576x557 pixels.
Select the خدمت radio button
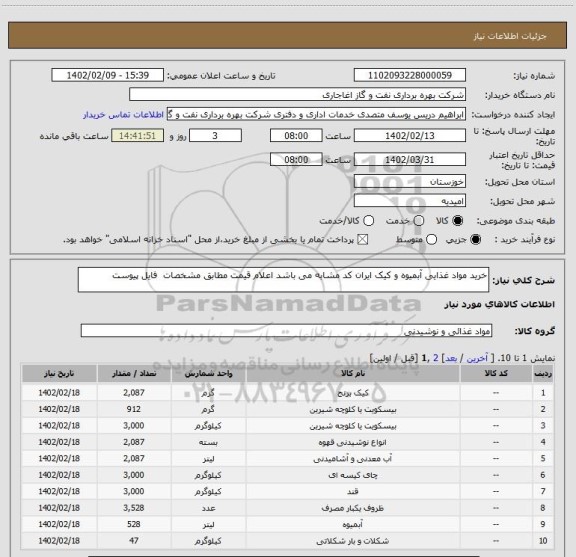pyautogui.click(x=419, y=221)
